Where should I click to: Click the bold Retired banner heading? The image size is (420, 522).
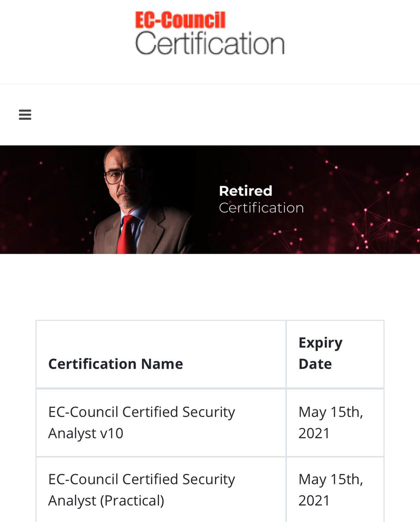tap(245, 191)
